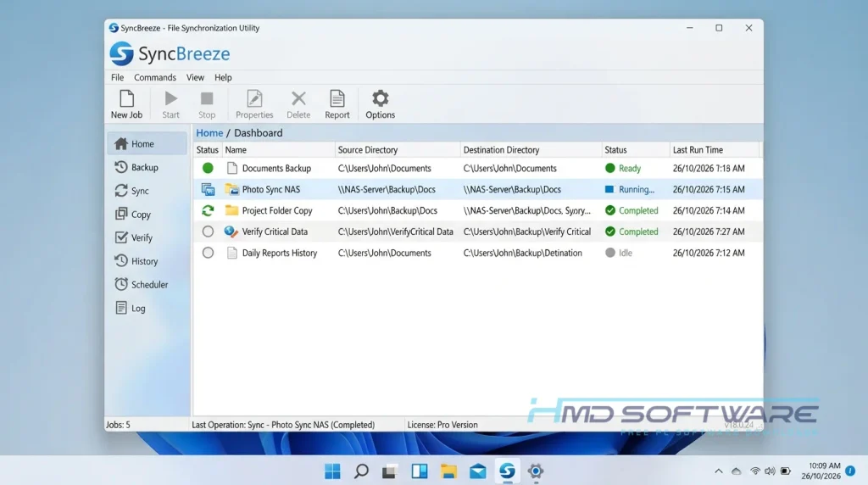868x485 pixels.
Task: Open the Commands menu
Action: click(155, 77)
